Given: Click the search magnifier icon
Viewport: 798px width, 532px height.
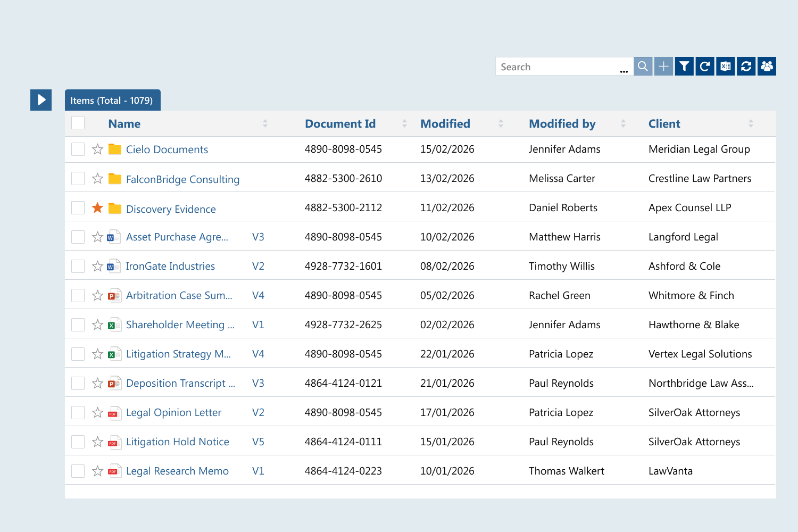Looking at the screenshot, I should [643, 66].
